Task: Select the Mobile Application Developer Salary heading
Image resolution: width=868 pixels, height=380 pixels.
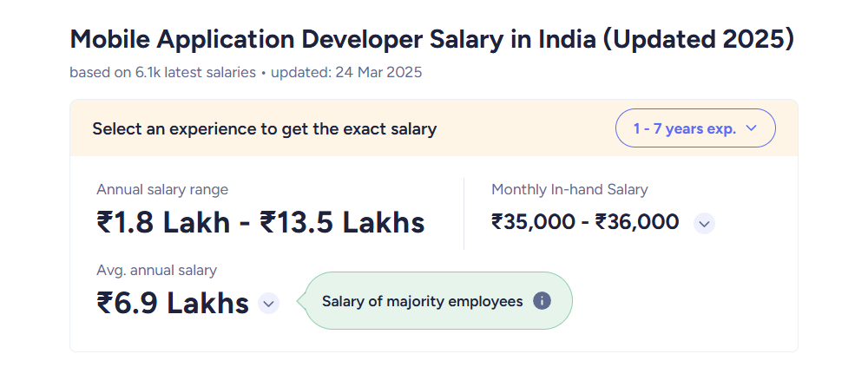Action: 431,39
